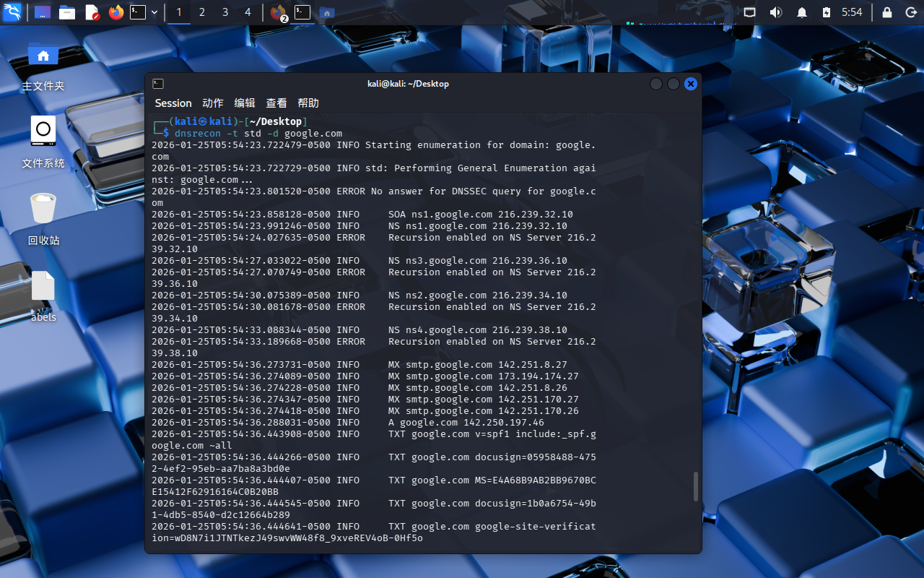
Task: Click the 'MS=E4A68B9AB2BB9670BC' TXT record
Action: coord(374,486)
